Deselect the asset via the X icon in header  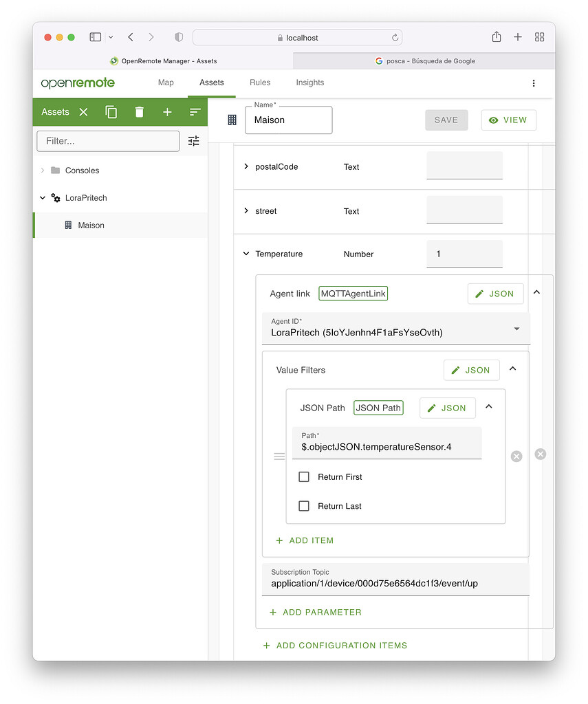click(83, 111)
